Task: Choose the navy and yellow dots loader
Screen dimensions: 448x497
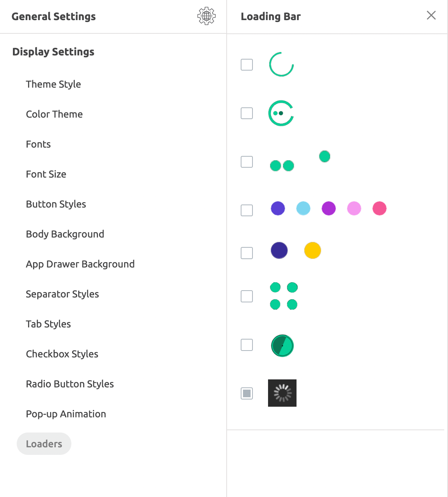Action: coord(296,251)
